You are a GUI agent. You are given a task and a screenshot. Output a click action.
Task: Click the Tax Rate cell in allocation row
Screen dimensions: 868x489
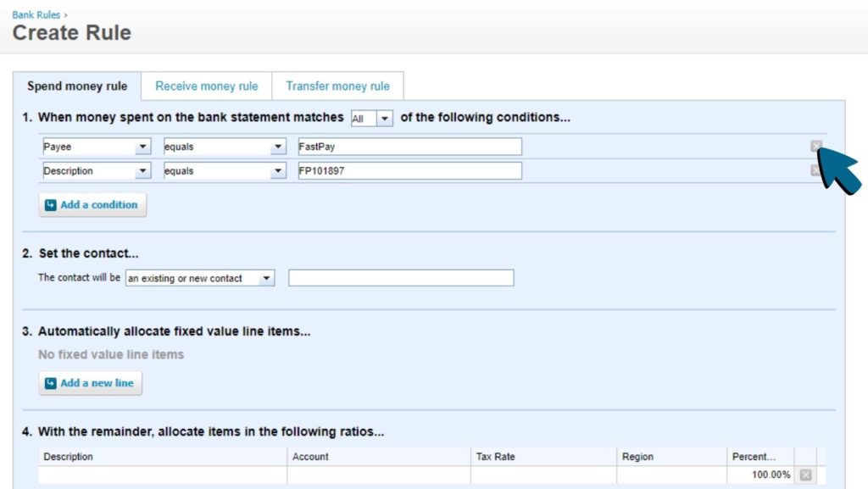click(542, 475)
